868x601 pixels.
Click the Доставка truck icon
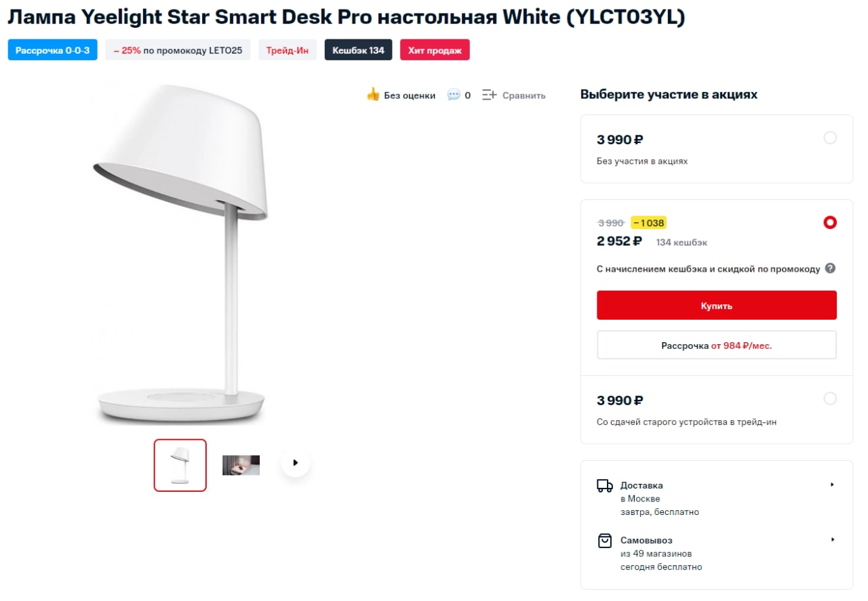point(604,485)
